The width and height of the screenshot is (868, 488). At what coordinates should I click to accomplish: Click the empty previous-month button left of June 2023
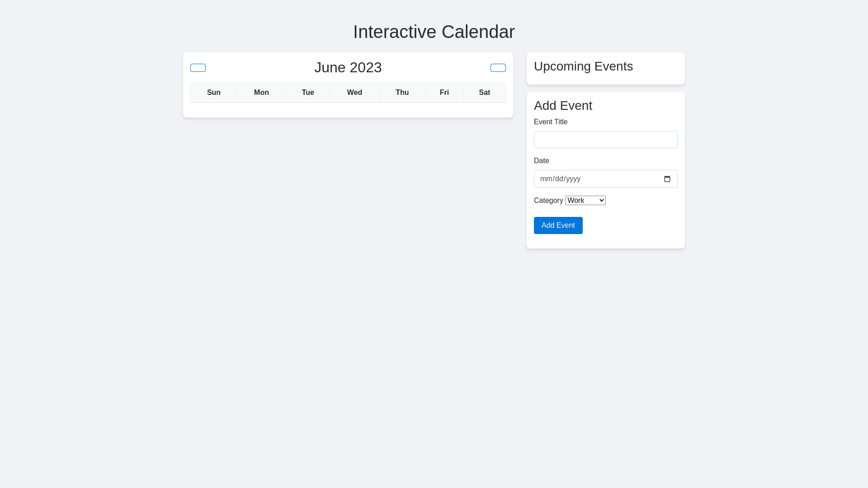tap(198, 68)
